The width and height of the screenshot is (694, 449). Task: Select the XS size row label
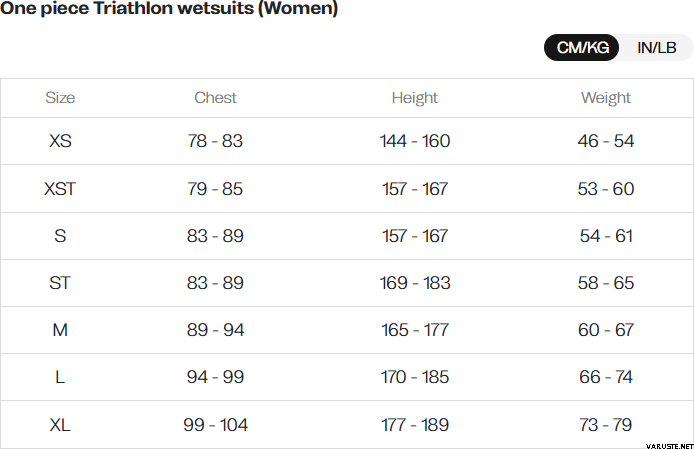coord(60,141)
